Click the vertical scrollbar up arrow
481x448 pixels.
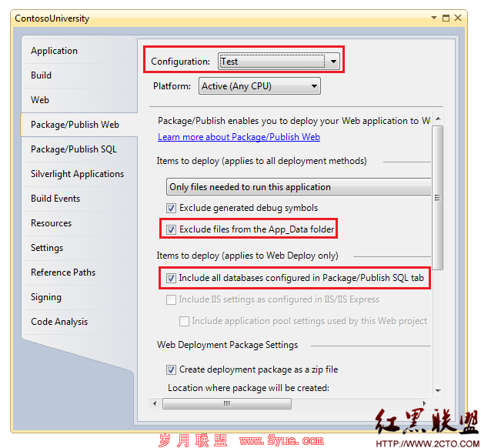point(438,119)
